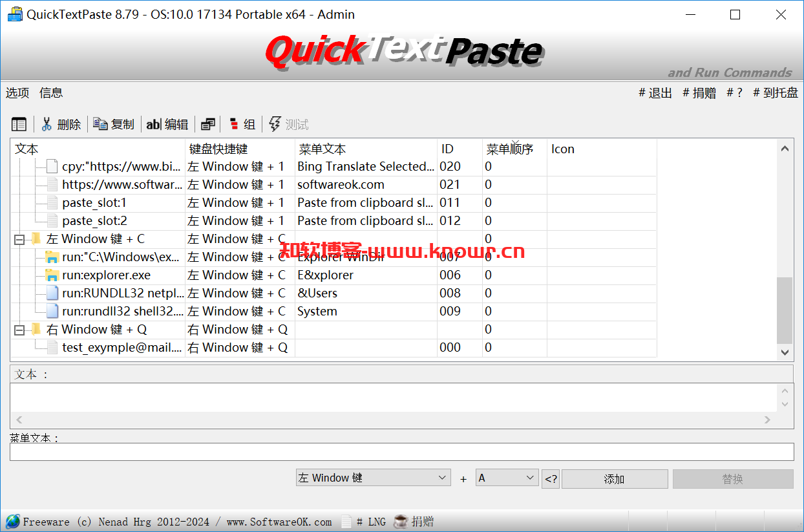Select the ID 008 cell

point(460,293)
